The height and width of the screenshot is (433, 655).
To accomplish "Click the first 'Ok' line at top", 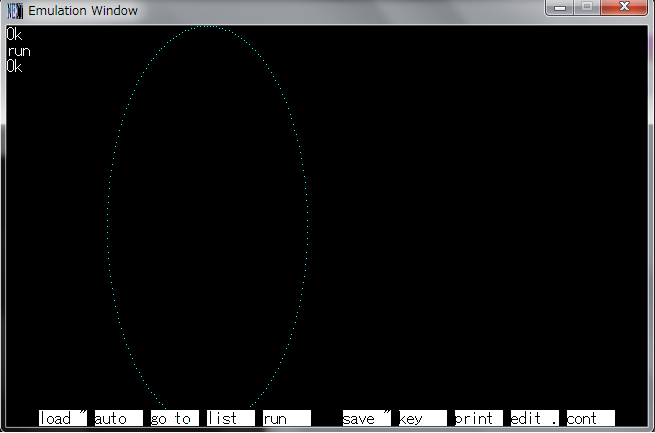I will (x=14, y=35).
